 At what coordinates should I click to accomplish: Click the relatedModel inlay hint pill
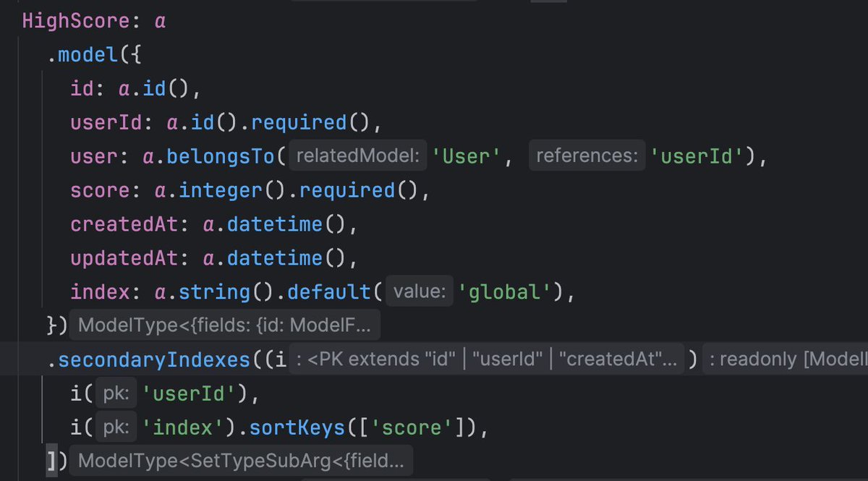point(357,155)
